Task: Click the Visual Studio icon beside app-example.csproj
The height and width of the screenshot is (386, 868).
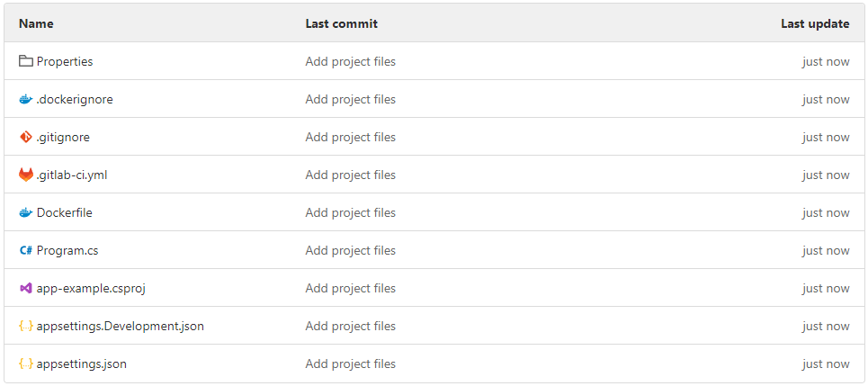Action: pos(25,288)
